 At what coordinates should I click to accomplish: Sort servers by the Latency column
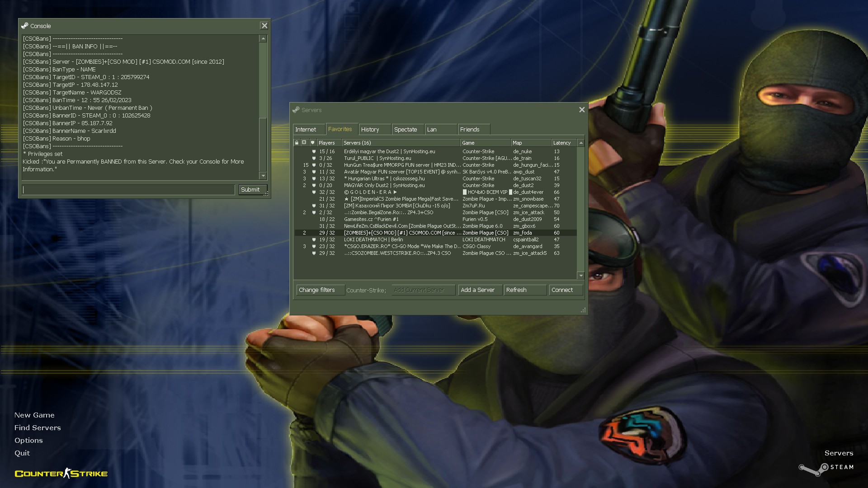point(562,143)
